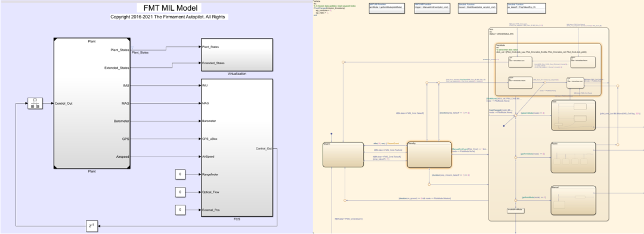644x234 pixels.
Task: Click the Optical_Flow input port on FCS
Action: coord(210,192)
